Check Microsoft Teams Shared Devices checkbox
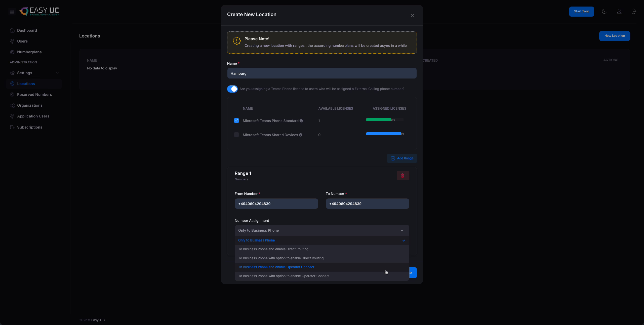The width and height of the screenshot is (644, 325). pyautogui.click(x=236, y=135)
